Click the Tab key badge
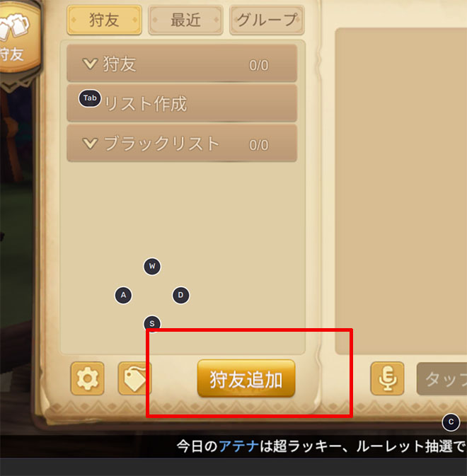 pos(90,98)
